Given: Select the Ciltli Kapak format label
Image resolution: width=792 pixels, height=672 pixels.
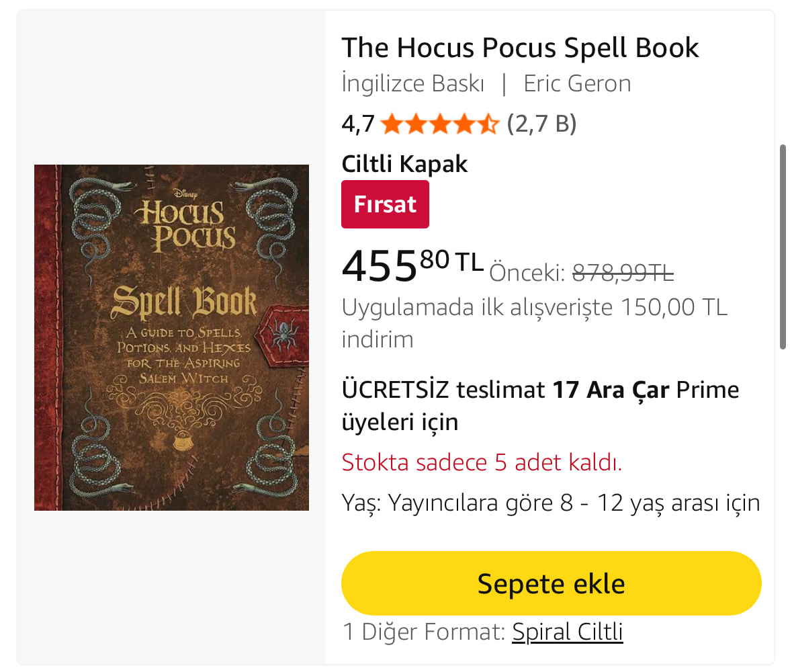Looking at the screenshot, I should coord(404,164).
